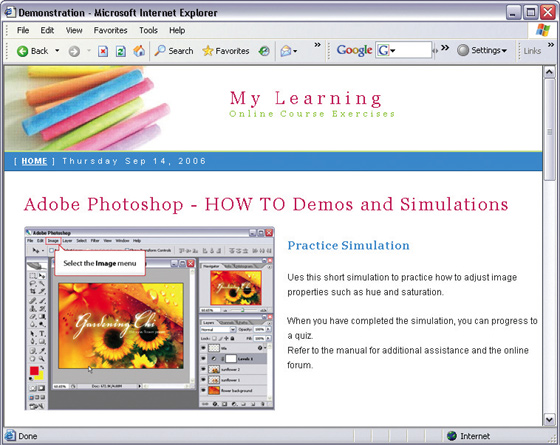Select the Clone Stamp tool in Photoshop
560x445 pixels.
[33, 309]
